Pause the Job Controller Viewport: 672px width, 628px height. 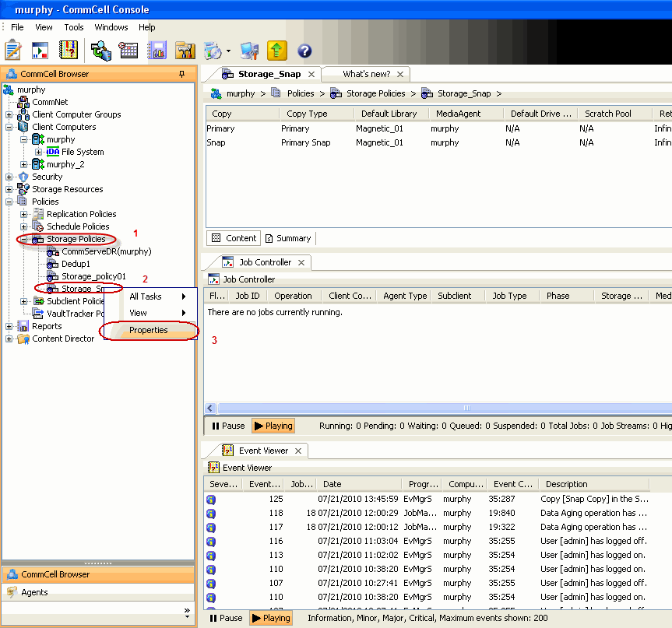[228, 426]
